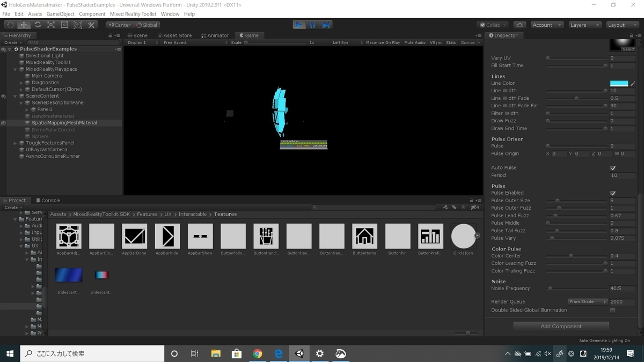This screenshot has height=362, width=644.
Task: Click Select on the material texture preview
Action: (628, 49)
